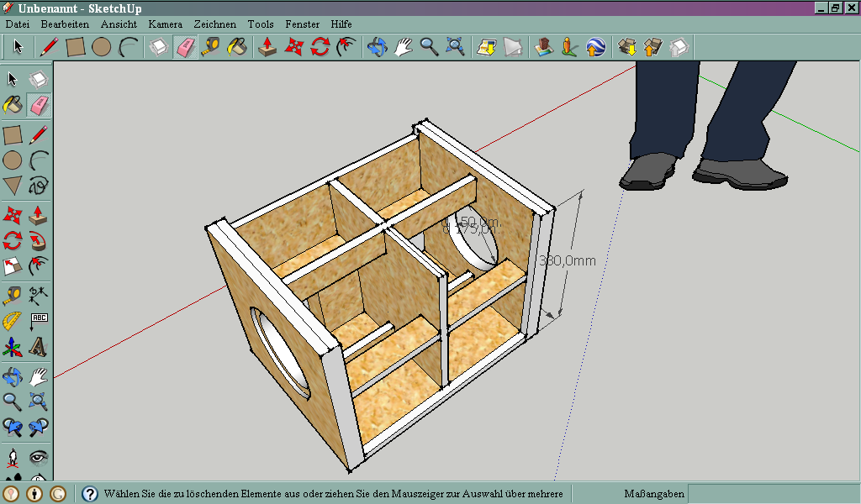Open the Ansicht menu
Viewport: 861px width, 504px height.
click(119, 24)
